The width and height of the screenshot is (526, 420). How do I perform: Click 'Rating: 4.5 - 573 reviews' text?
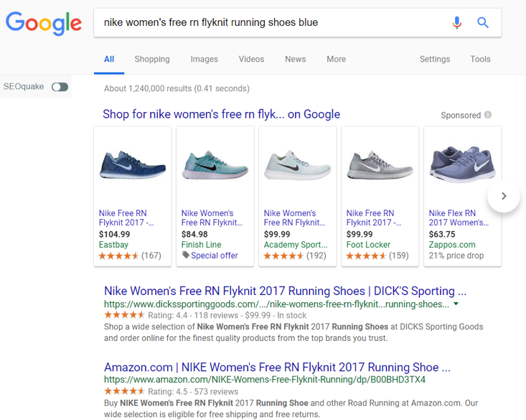(x=193, y=392)
